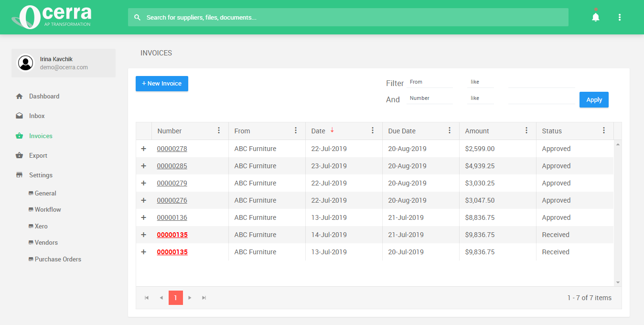Open invoice link 00000136
This screenshot has height=325, width=644.
pos(172,217)
